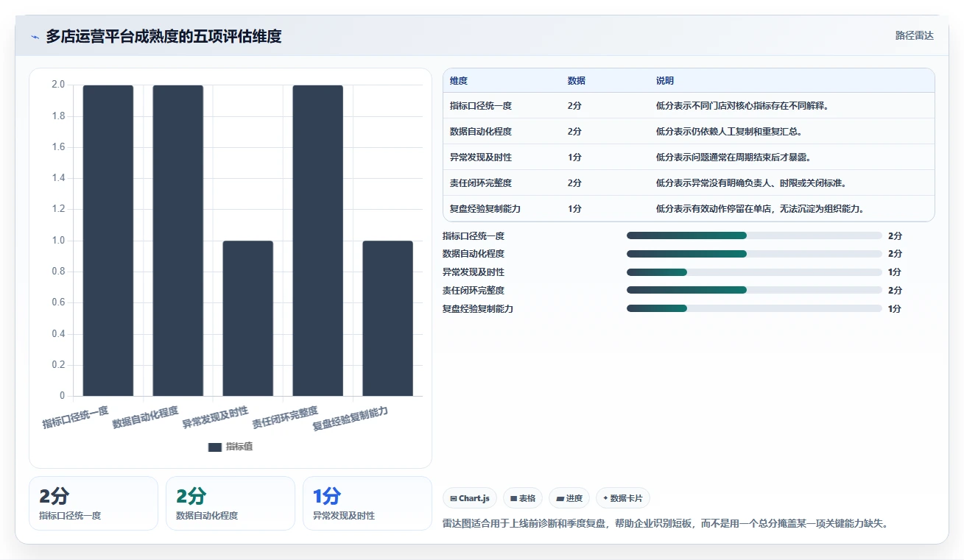The image size is (964, 560).
Task: Click the 数据自动化程度 progress bar
Action: (x=754, y=254)
